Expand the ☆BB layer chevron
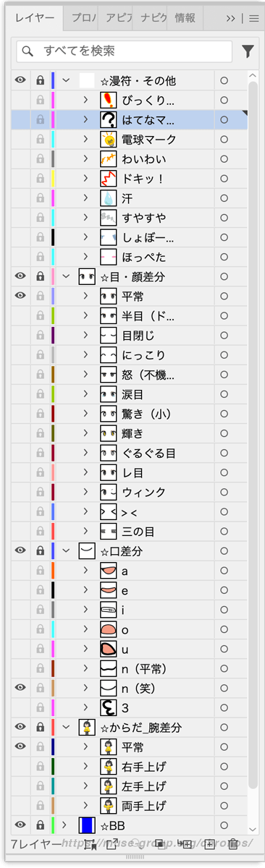 [x=65, y=825]
